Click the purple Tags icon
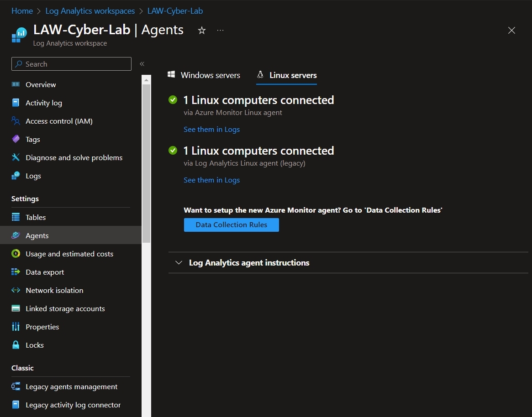The image size is (532, 417). 16,139
